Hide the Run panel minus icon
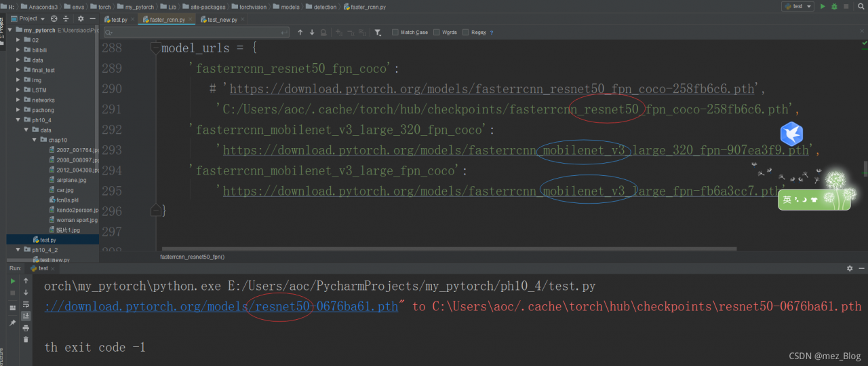The height and width of the screenshot is (366, 868). click(x=861, y=268)
